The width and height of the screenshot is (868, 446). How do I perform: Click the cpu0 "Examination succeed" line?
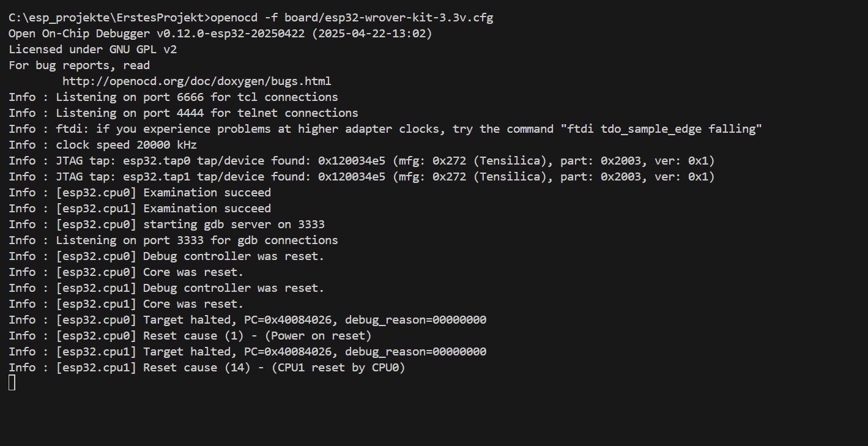(139, 193)
